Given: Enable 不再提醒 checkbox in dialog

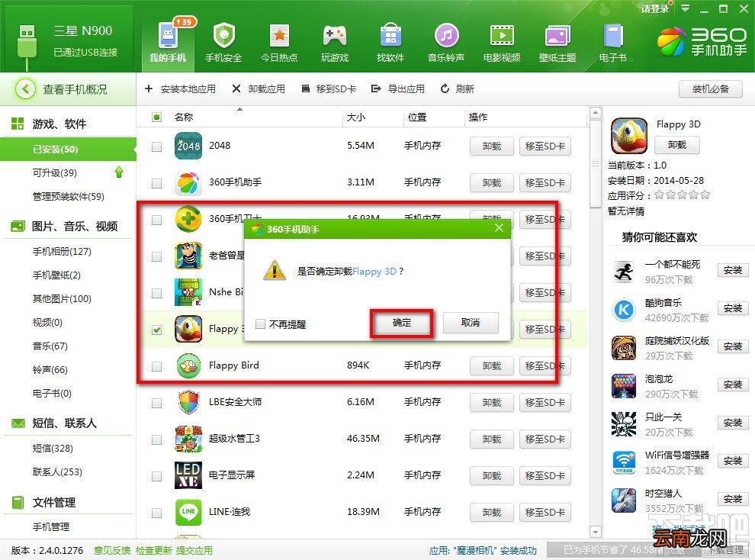Looking at the screenshot, I should [261, 324].
